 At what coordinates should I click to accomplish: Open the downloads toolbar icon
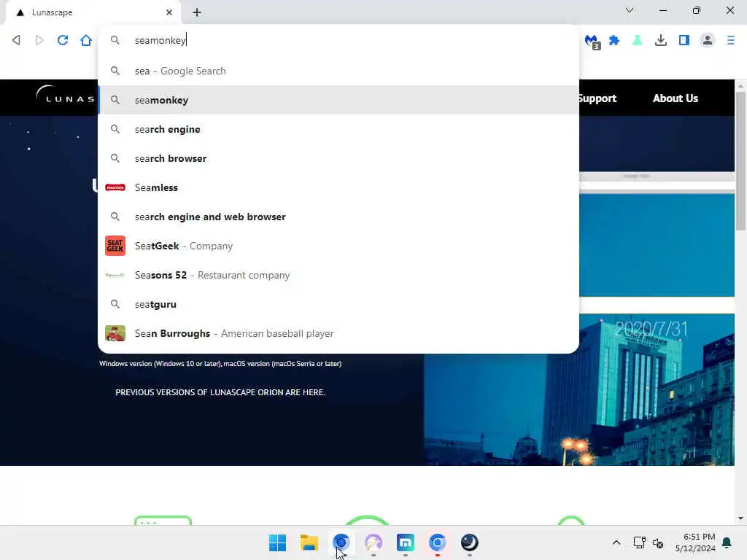[660, 41]
